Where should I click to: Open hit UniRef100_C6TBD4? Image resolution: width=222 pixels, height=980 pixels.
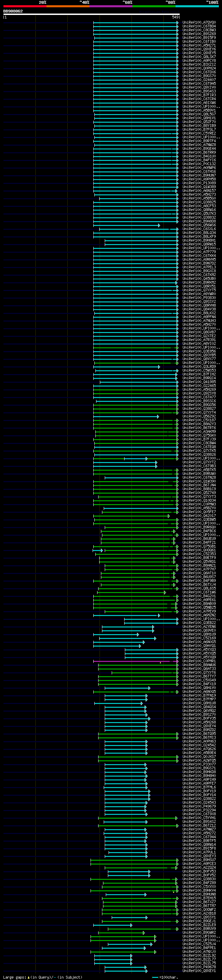click(x=199, y=26)
